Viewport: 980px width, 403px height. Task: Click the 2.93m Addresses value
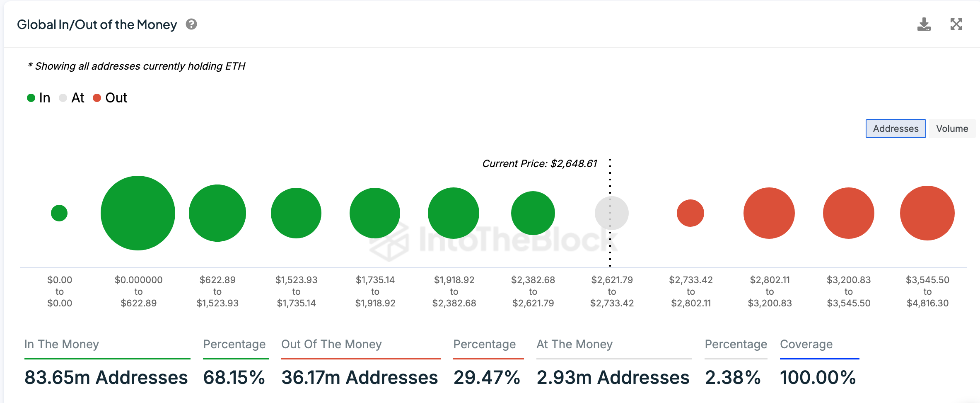[x=613, y=378]
